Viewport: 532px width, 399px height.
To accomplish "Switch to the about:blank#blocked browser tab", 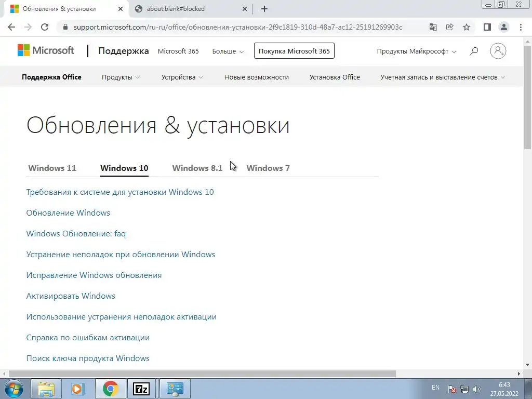I will coord(190,9).
